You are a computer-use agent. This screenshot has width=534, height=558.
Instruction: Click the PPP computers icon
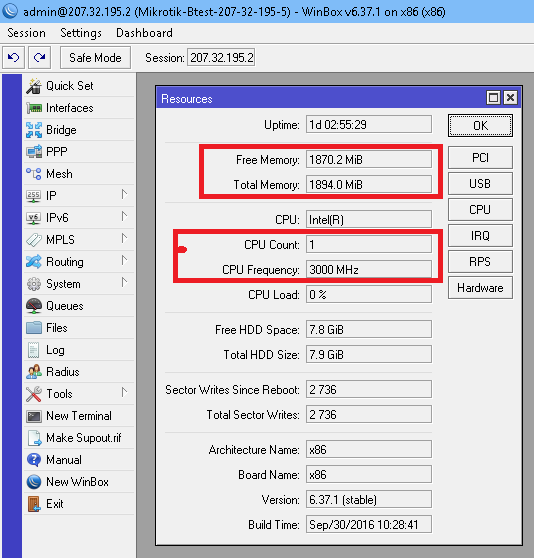(x=34, y=152)
